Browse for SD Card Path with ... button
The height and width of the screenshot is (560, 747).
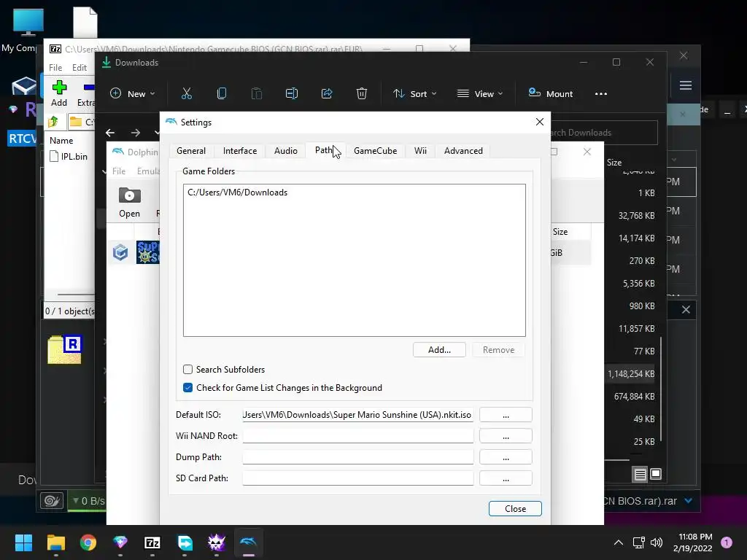click(506, 478)
